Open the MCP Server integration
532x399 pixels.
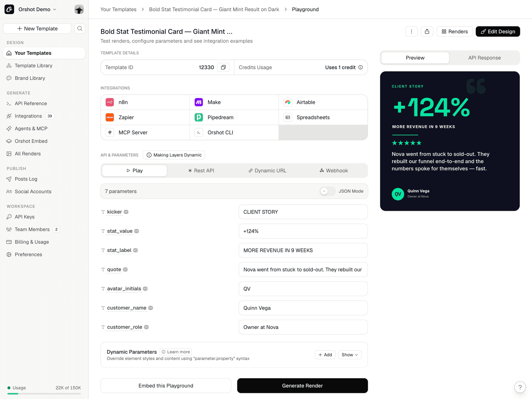pyautogui.click(x=145, y=132)
